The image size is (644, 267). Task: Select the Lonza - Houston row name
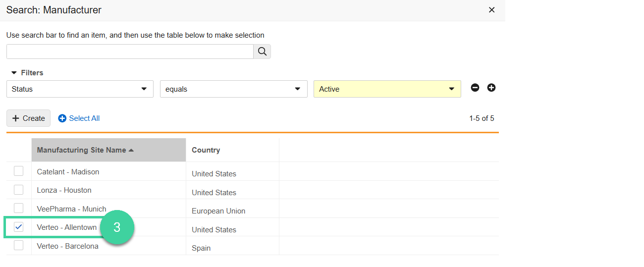pyautogui.click(x=64, y=190)
